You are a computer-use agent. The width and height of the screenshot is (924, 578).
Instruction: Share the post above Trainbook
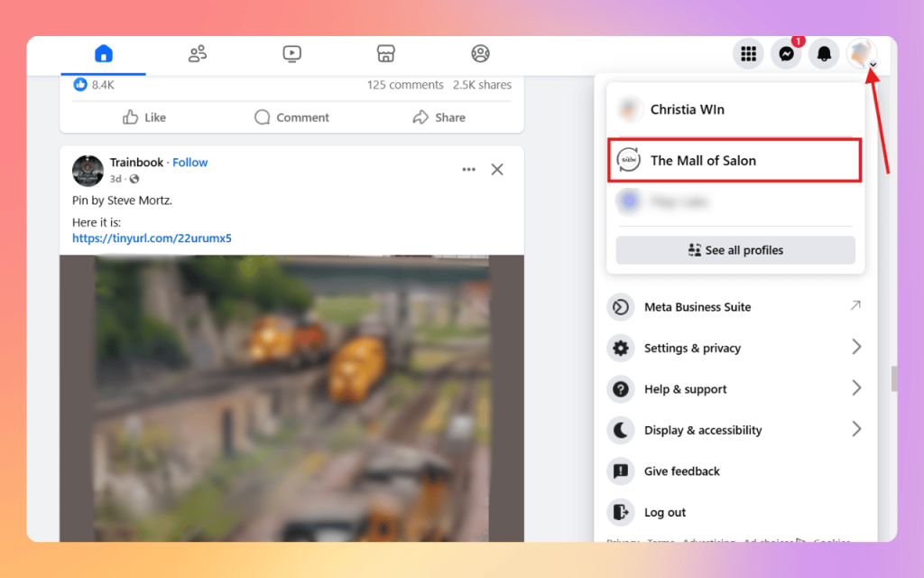tap(439, 117)
